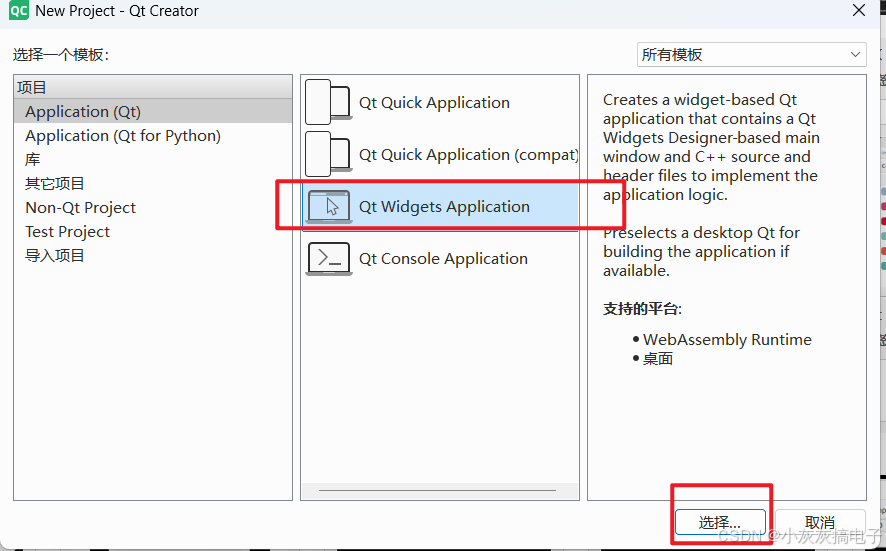The height and width of the screenshot is (551, 886).
Task: Choose the Qt Quick Application (compat) label
Action: click(x=468, y=155)
